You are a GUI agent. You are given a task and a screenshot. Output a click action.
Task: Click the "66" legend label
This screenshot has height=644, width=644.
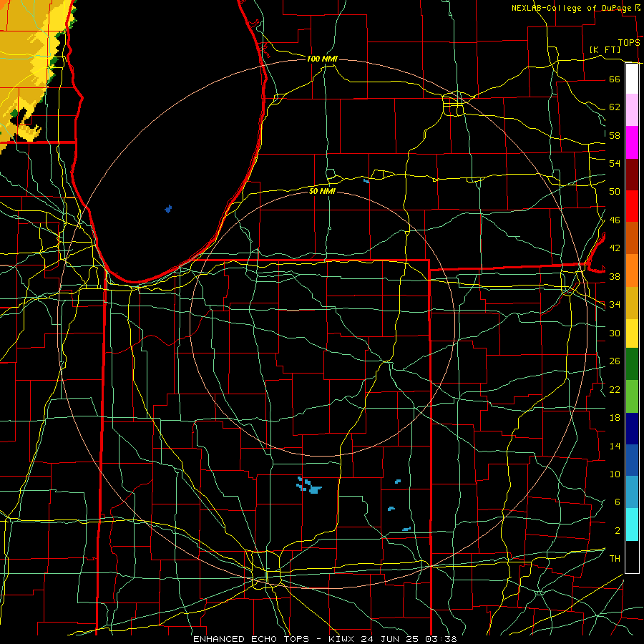click(615, 79)
